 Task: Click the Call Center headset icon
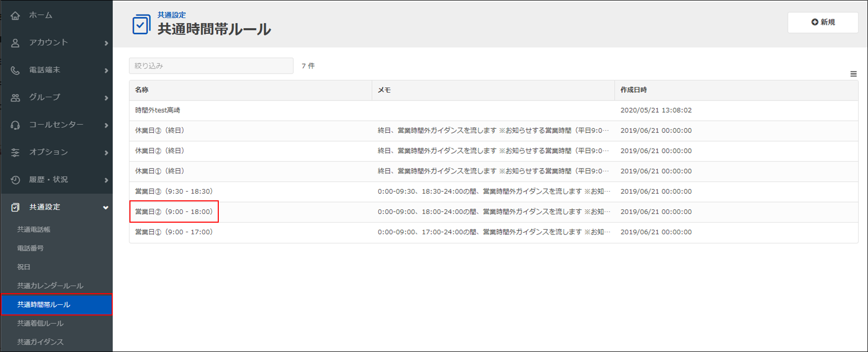click(15, 125)
